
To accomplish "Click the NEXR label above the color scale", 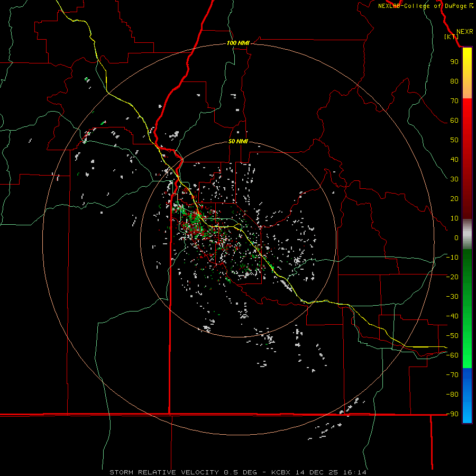I will tap(465, 32).
